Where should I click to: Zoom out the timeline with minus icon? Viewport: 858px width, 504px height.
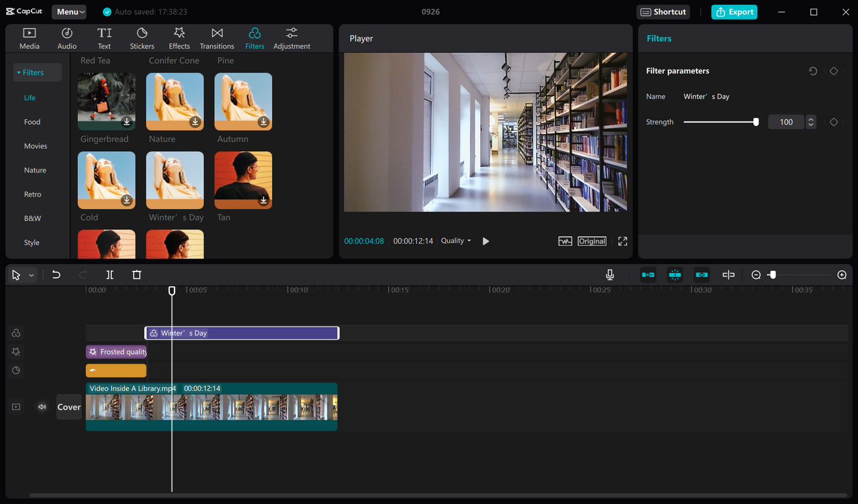[756, 275]
